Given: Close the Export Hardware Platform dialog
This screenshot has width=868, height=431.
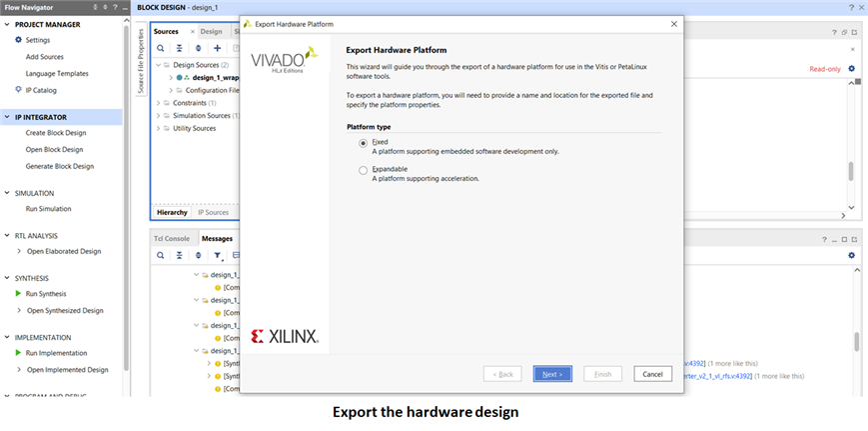Looking at the screenshot, I should pos(673,24).
